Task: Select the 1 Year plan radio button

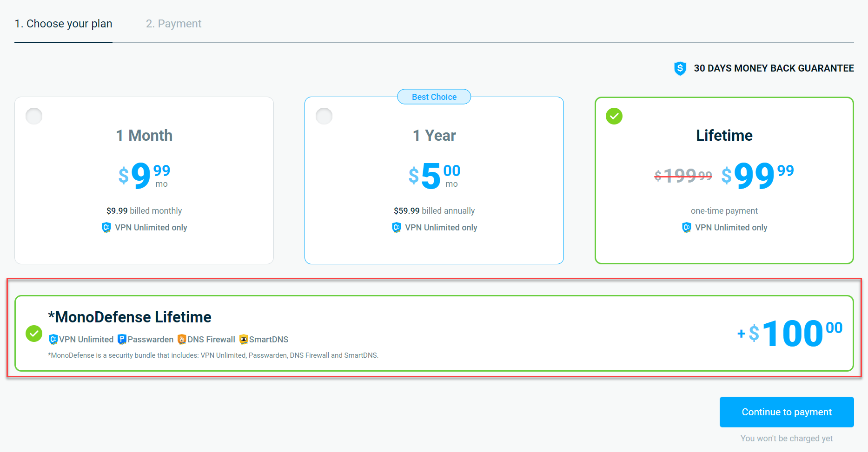Action: 324,116
